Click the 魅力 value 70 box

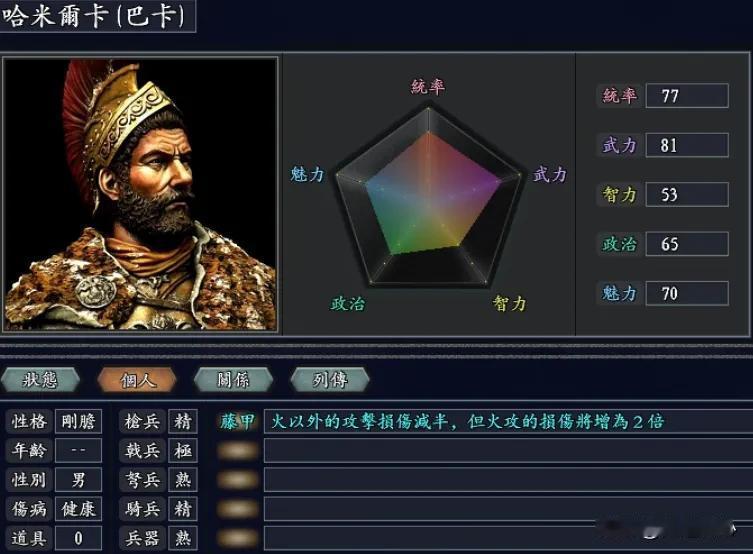[687, 293]
